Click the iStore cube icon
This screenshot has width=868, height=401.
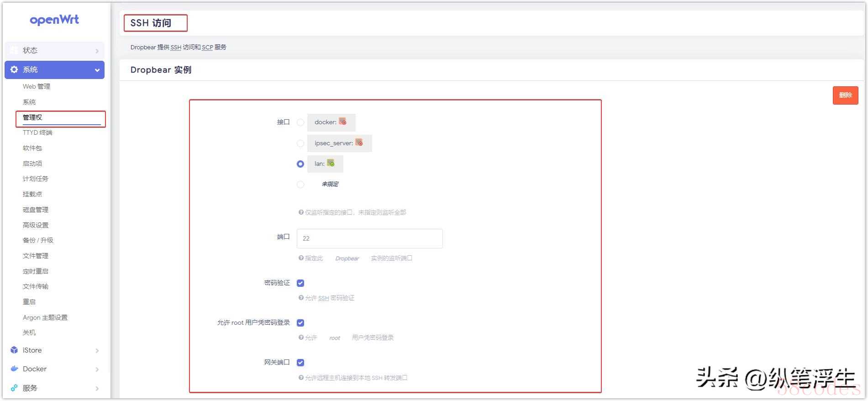coord(14,350)
